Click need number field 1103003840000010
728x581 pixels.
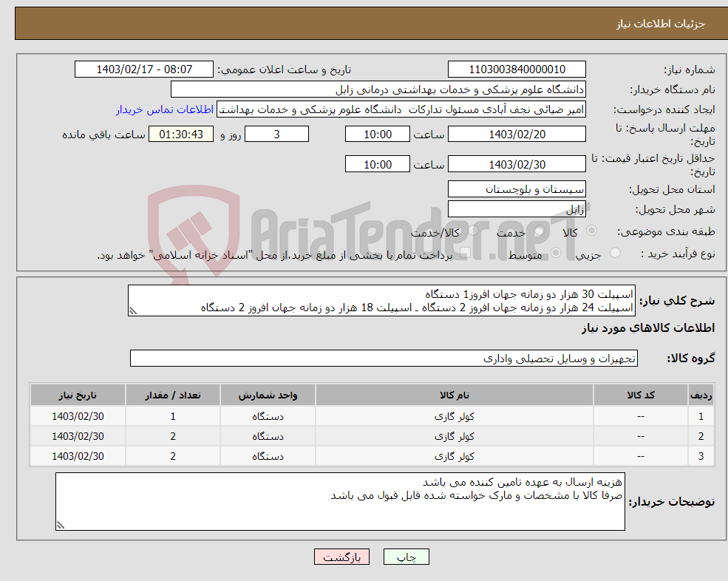pyautogui.click(x=517, y=69)
